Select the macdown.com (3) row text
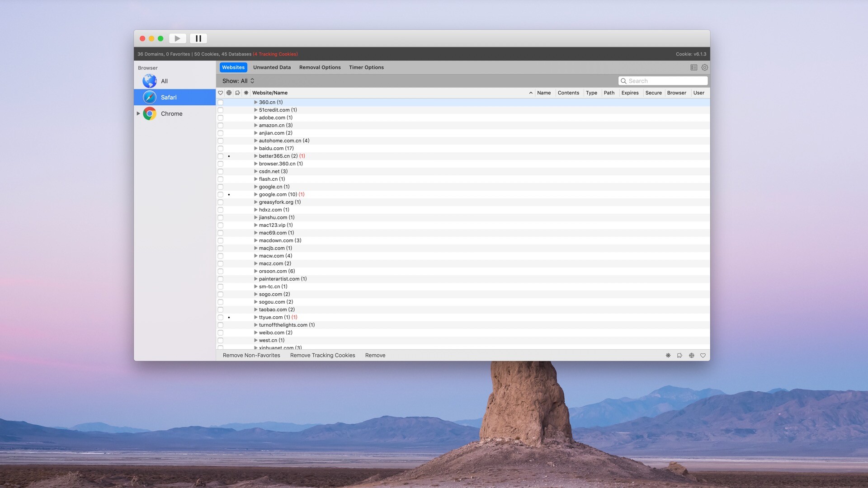The width and height of the screenshot is (868, 488). click(x=280, y=241)
